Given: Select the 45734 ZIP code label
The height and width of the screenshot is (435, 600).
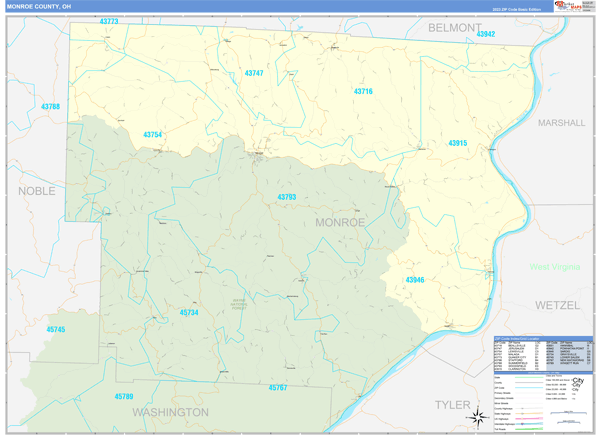Looking at the screenshot, I should (x=189, y=313).
